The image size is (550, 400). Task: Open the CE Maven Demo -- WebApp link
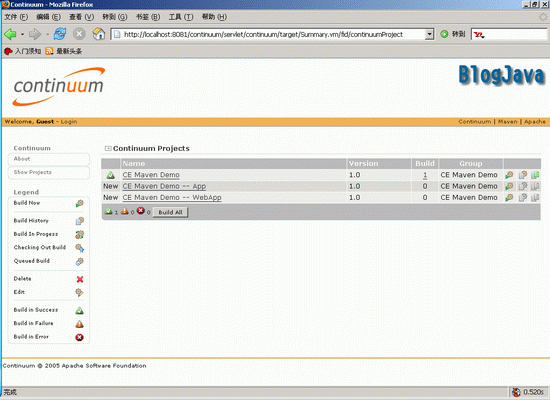point(172,198)
